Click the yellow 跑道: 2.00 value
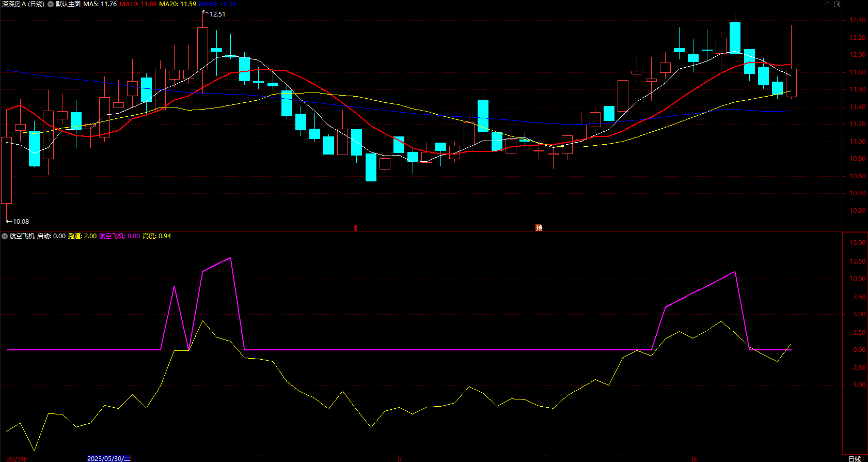This screenshot has width=868, height=462. [x=82, y=236]
